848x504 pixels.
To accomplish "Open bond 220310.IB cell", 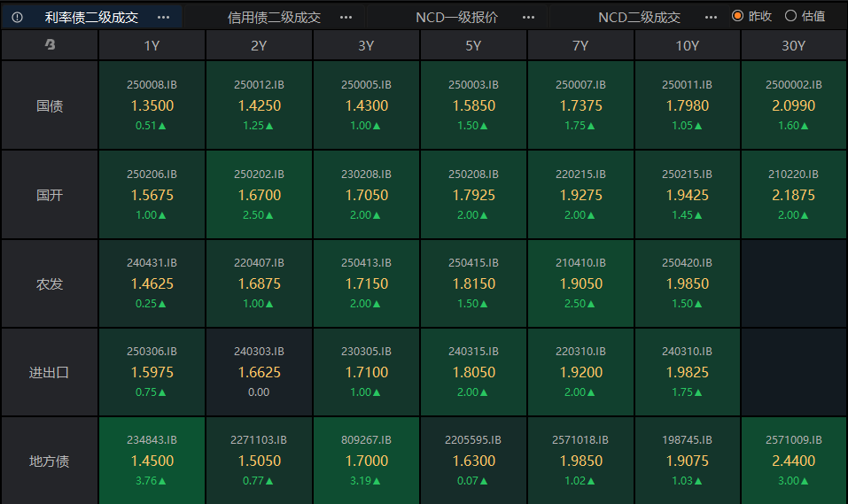I will point(580,372).
